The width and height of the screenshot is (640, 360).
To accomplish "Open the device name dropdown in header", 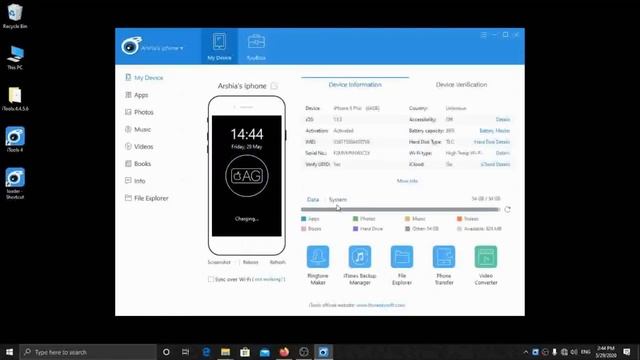I will (163, 48).
